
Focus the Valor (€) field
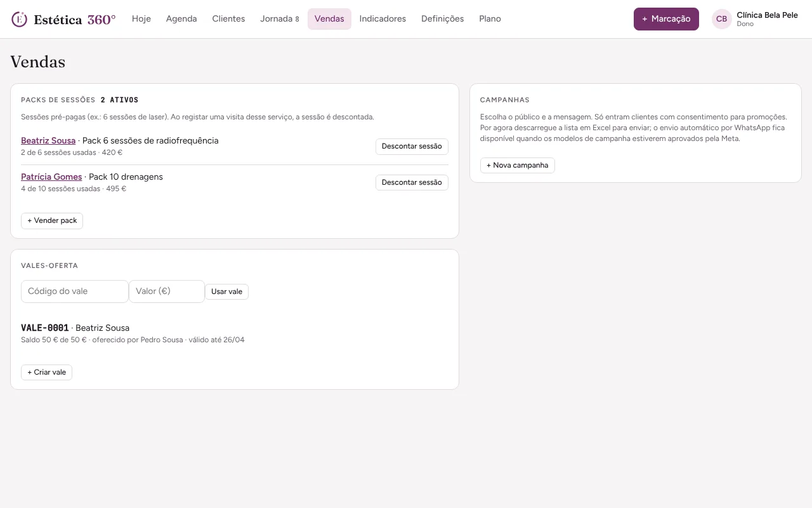pyautogui.click(x=167, y=291)
